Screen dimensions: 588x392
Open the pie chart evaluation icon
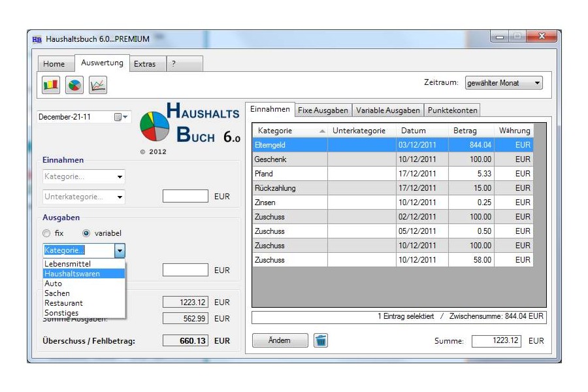click(74, 85)
